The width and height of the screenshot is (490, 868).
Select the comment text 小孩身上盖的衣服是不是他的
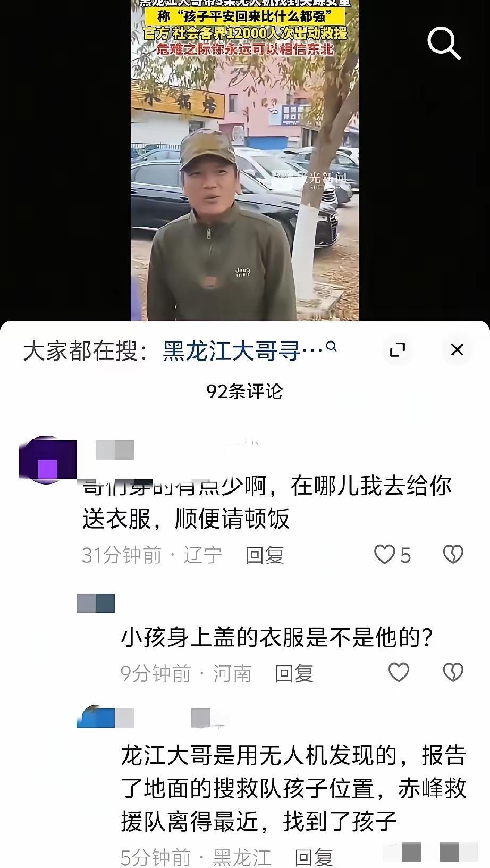click(x=276, y=637)
